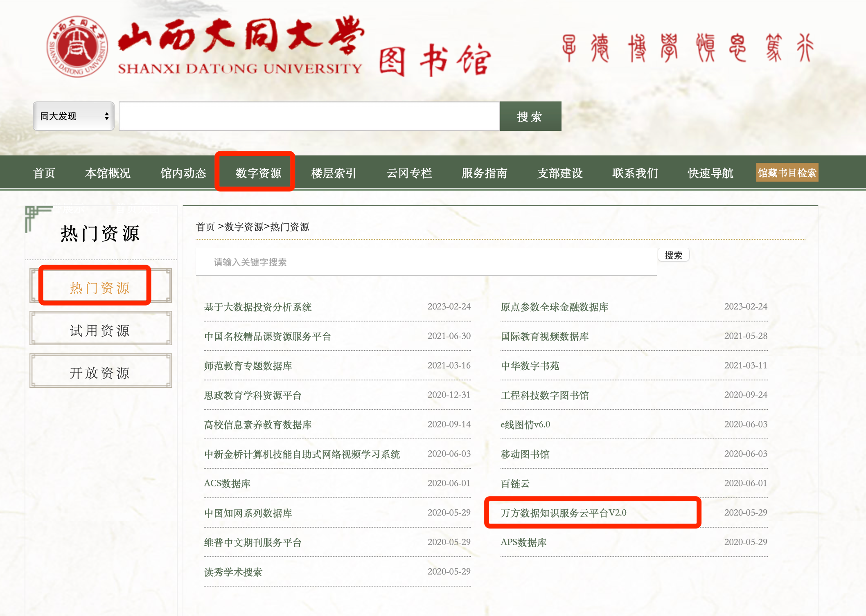Screen dimensions: 866x616
Task: Open 国际教育视频数据库 link
Action: click(545, 336)
